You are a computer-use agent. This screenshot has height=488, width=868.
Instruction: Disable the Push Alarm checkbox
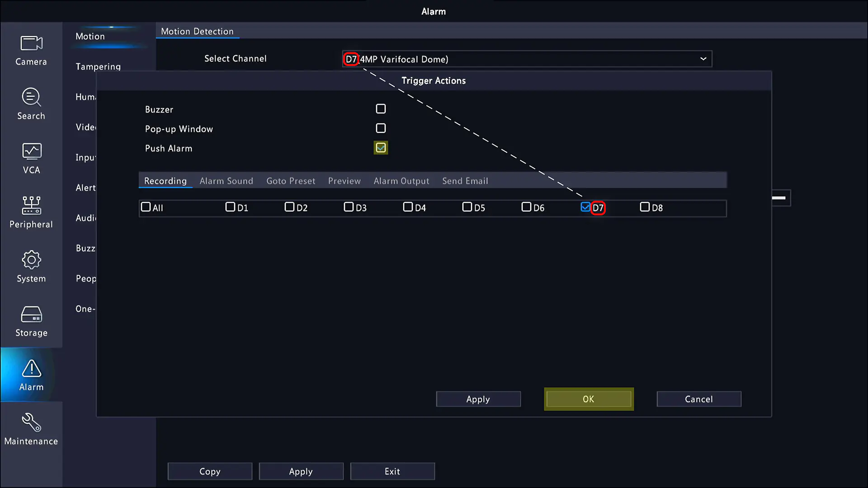[x=380, y=148]
